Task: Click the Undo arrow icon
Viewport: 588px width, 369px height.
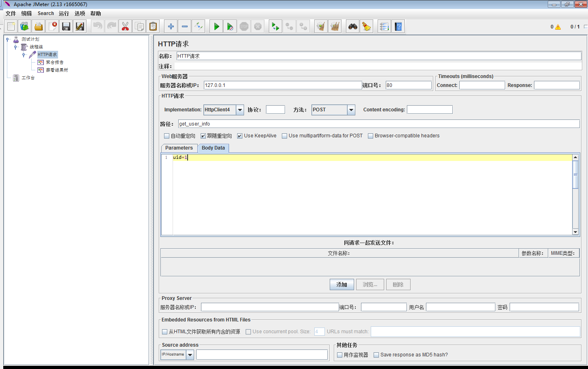Action: (97, 26)
